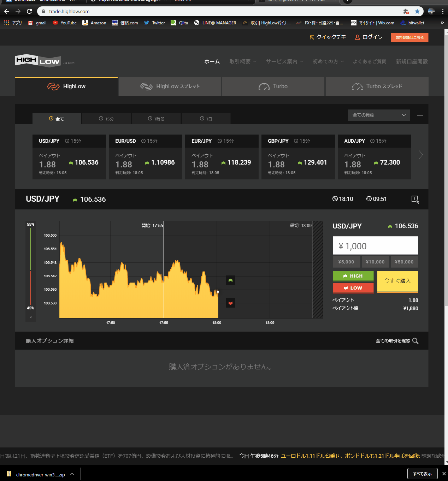Select the 1日 time filter tab
The image size is (448, 481).
206,119
